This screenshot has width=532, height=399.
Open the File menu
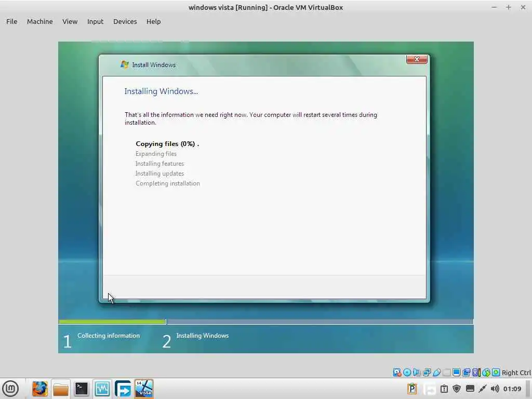11,21
